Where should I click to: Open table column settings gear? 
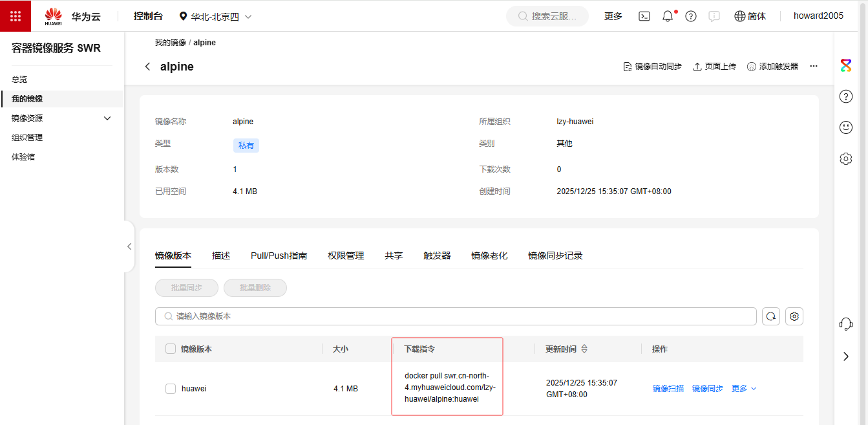click(795, 316)
